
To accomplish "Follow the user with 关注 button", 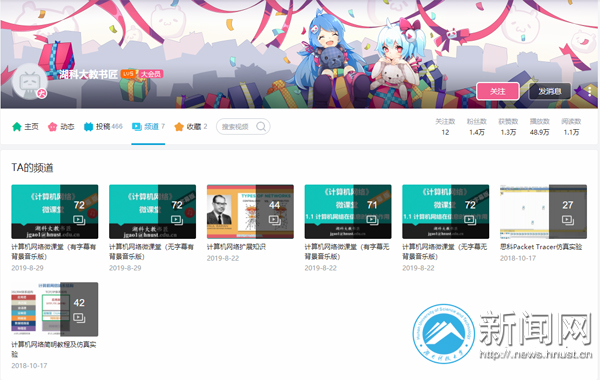I will pos(497,91).
